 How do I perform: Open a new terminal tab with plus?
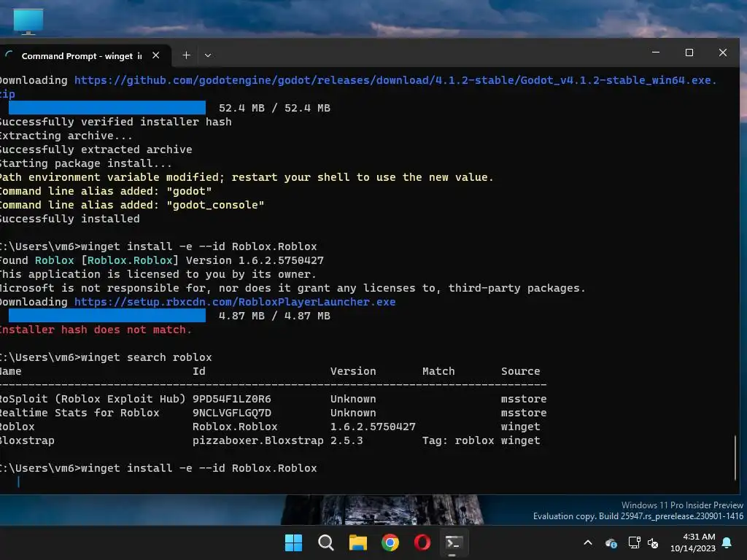[186, 55]
